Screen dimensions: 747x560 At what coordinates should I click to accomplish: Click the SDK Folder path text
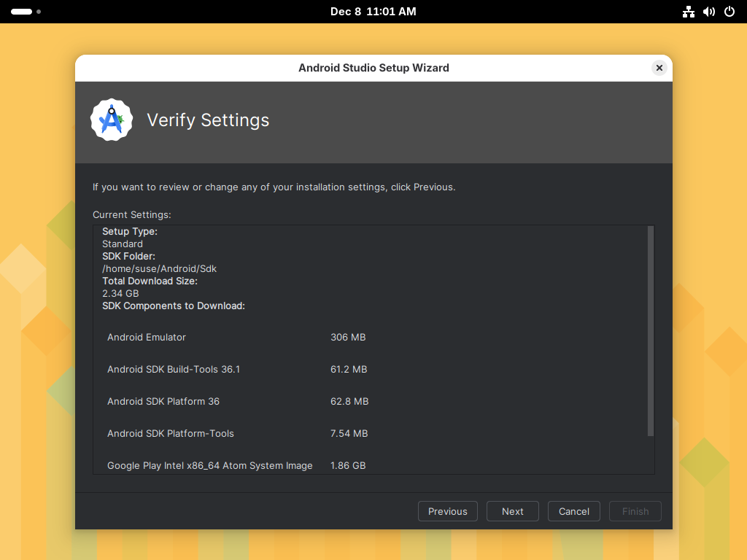pos(159,268)
